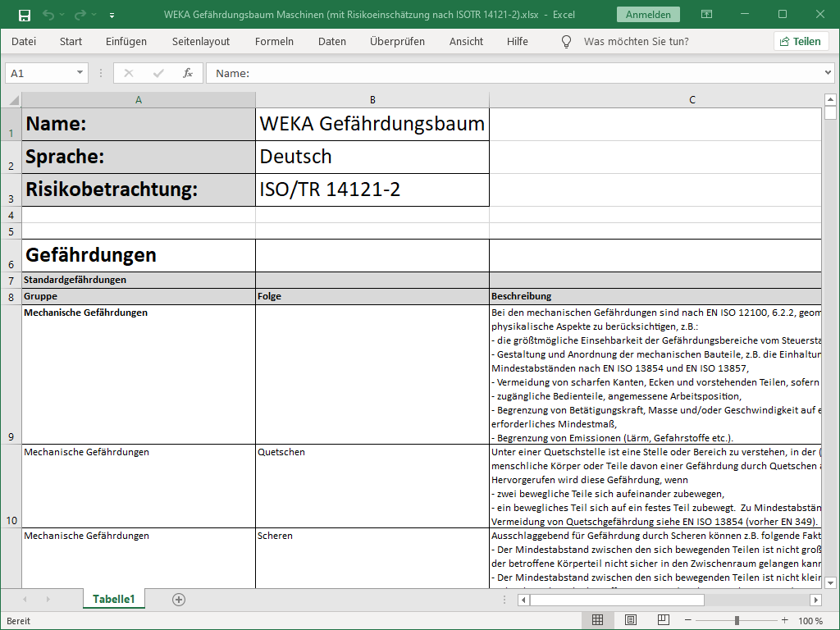Click the Select All corner triangle
Screen dimensions: 840x630
(14, 100)
